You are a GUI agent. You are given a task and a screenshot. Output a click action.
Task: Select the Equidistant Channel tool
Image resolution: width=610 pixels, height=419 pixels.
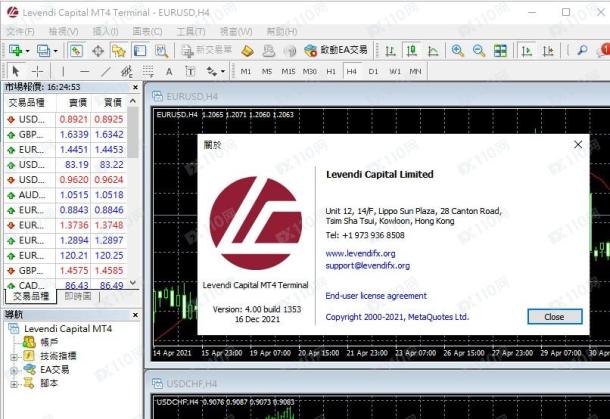[126, 71]
